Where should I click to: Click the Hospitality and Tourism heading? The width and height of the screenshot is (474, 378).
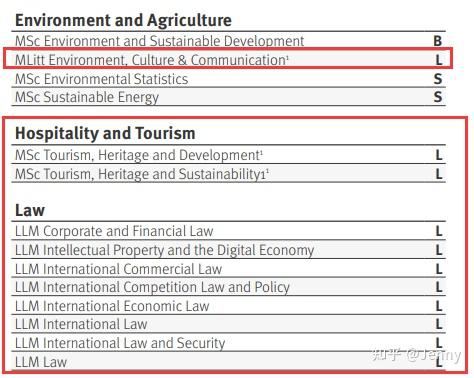click(105, 133)
